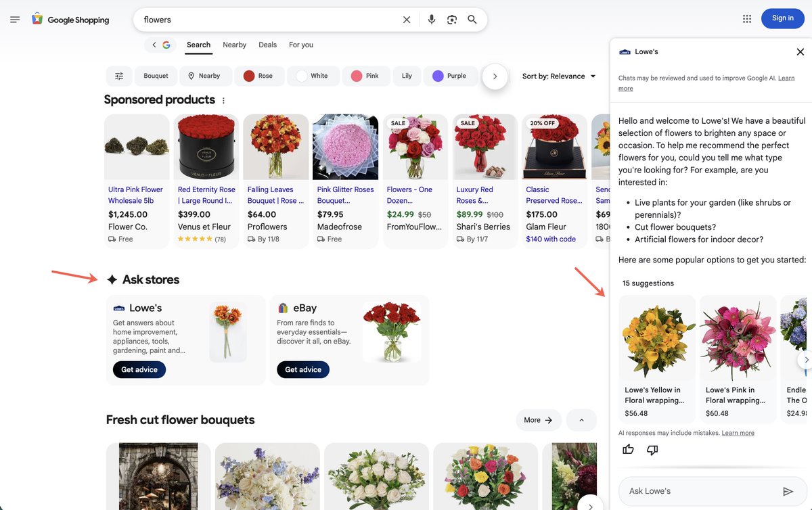Click the $1,245.00 price
This screenshot has height=510, width=812.
[128, 214]
